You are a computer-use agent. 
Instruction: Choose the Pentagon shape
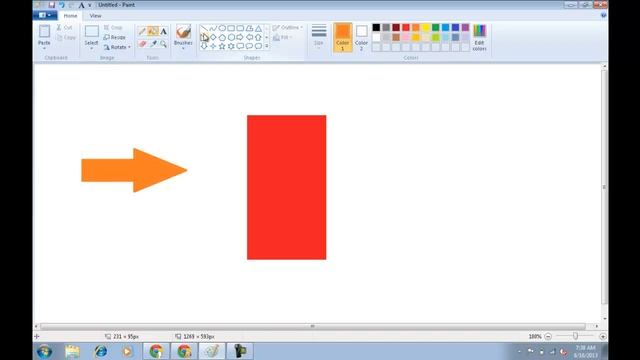click(x=222, y=37)
